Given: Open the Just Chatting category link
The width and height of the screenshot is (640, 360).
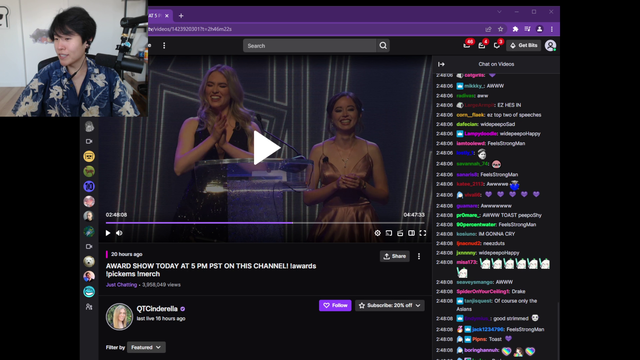Looking at the screenshot, I should 121,284.
